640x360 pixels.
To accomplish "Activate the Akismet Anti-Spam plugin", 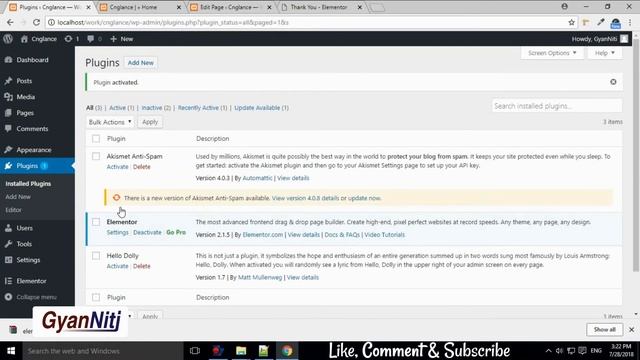I will [117, 167].
